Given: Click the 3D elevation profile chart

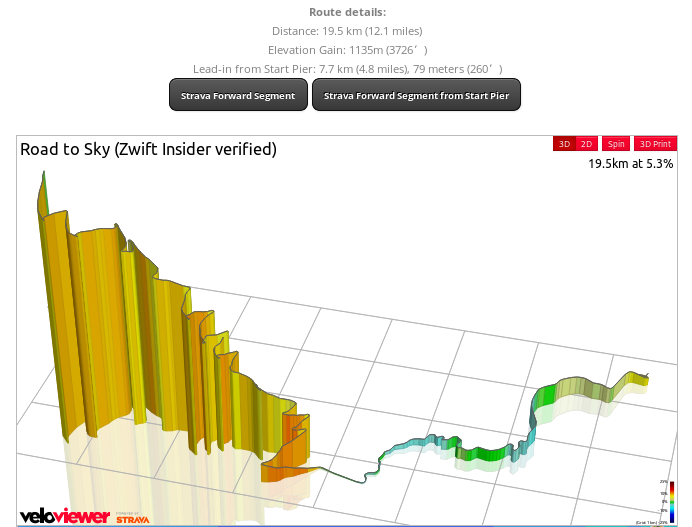Looking at the screenshot, I should [347, 331].
